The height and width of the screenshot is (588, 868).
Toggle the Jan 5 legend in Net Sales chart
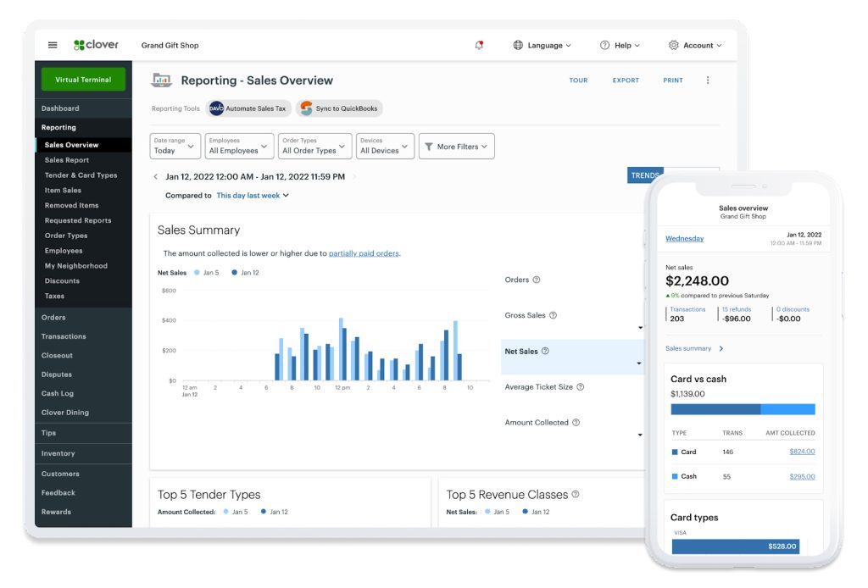point(207,273)
